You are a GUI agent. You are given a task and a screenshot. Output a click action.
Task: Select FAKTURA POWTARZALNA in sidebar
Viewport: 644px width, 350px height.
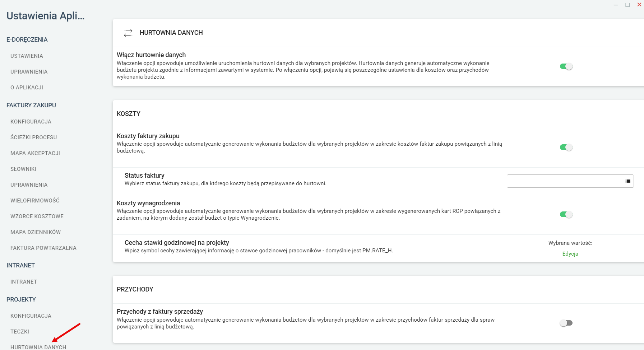pyautogui.click(x=43, y=248)
